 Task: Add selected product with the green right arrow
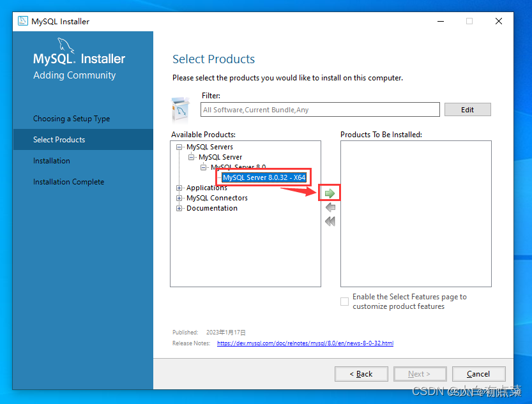[330, 193]
